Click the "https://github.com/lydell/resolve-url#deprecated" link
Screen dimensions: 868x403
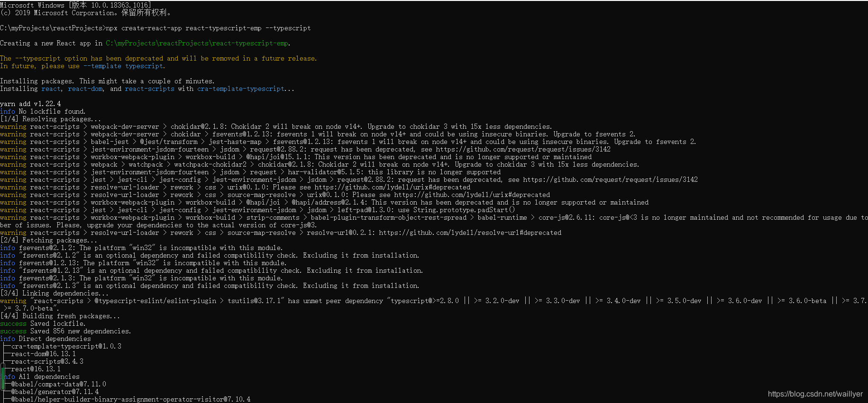[470, 233]
